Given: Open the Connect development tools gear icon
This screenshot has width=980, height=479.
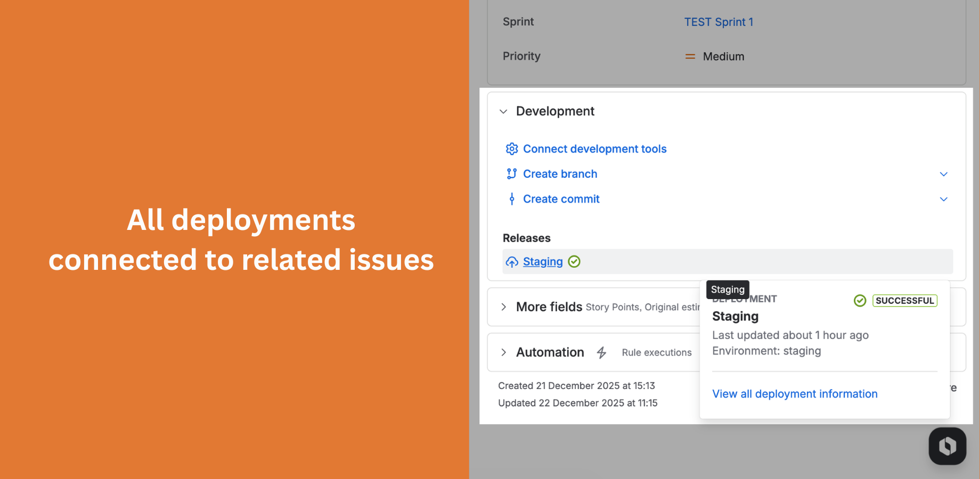Looking at the screenshot, I should click(511, 149).
